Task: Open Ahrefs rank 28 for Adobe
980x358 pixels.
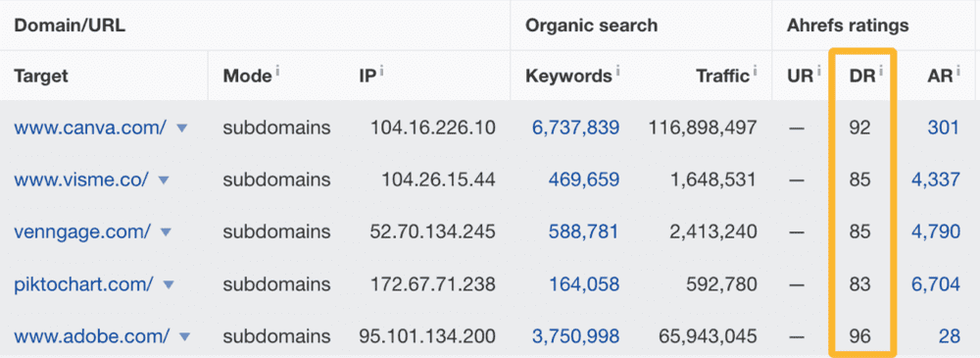Action: pos(950,336)
